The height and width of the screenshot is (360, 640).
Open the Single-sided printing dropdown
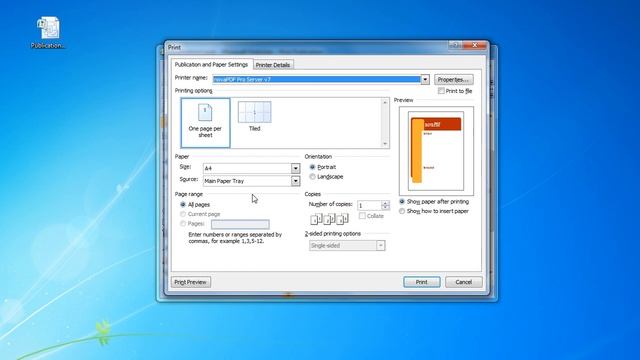(x=380, y=246)
